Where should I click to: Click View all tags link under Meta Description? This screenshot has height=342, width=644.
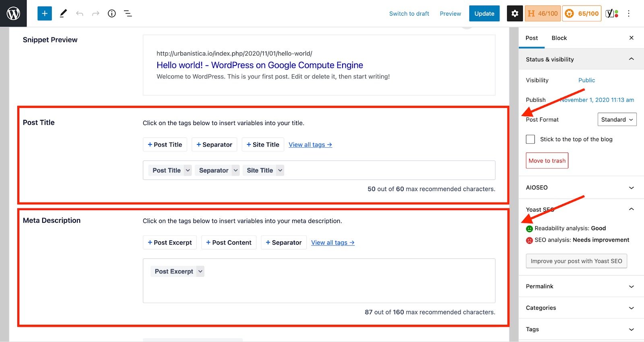click(x=332, y=243)
